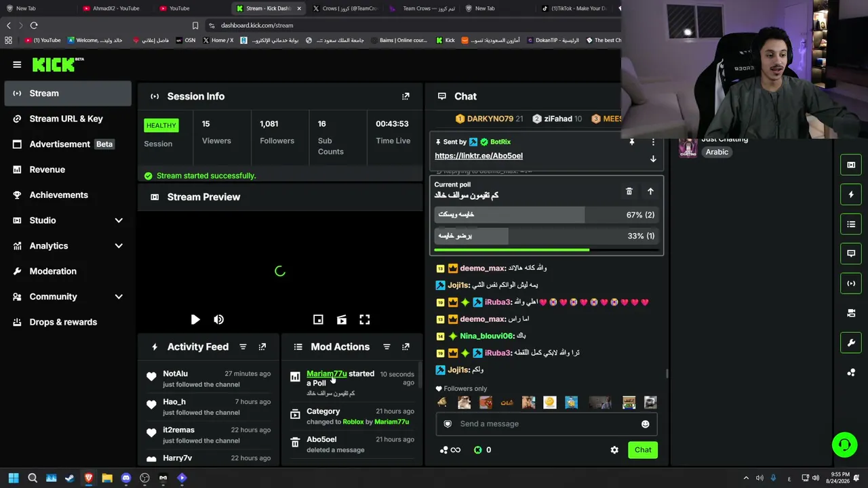
Task: Collapse the current poll with up arrow
Action: click(x=650, y=191)
